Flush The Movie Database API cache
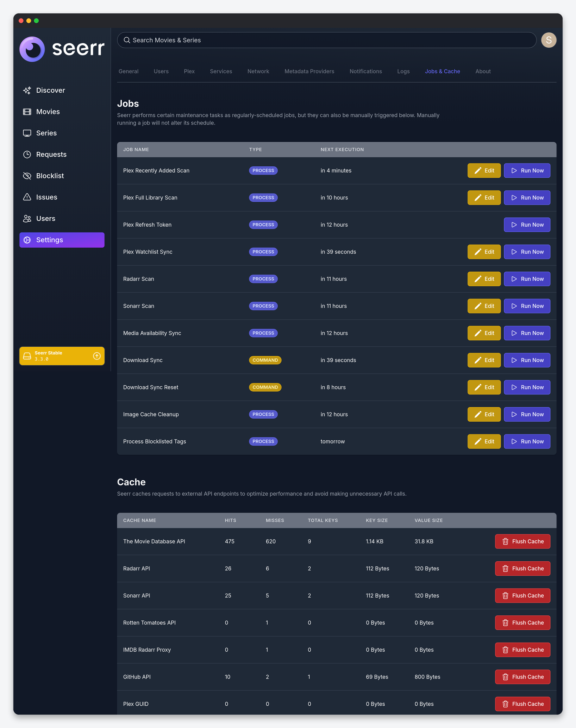 pyautogui.click(x=522, y=541)
